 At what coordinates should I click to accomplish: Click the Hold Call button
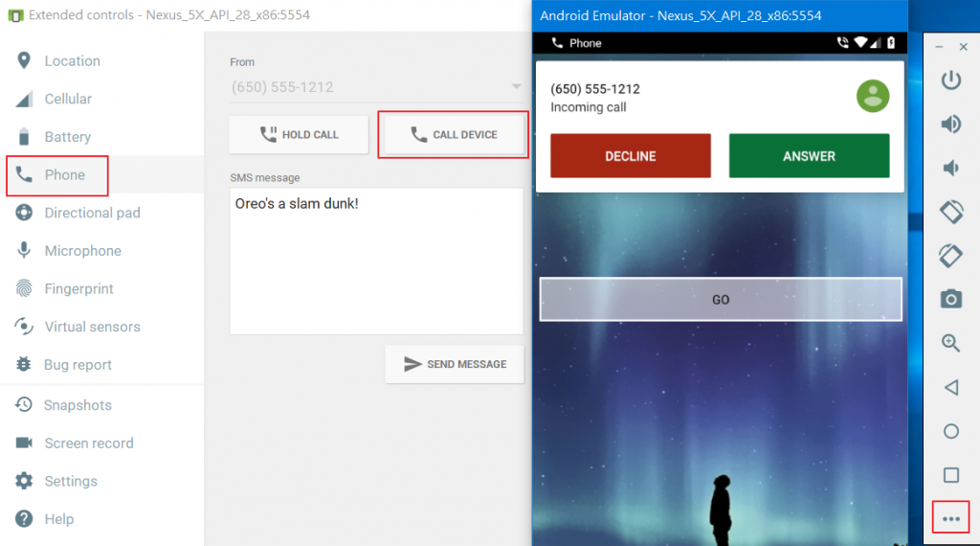pos(299,134)
